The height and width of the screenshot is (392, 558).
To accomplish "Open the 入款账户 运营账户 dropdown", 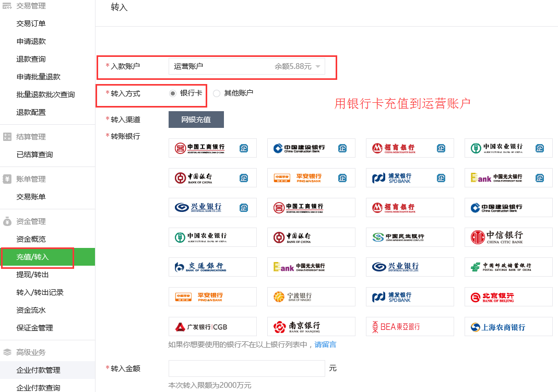I will point(246,66).
